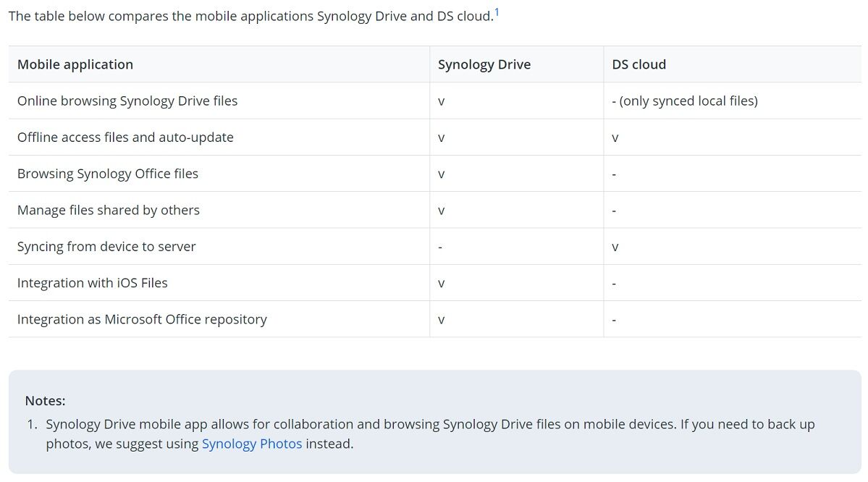The height and width of the screenshot is (482, 868).
Task: Click the '- (only synced local files)' cell
Action: pyautogui.click(x=685, y=101)
